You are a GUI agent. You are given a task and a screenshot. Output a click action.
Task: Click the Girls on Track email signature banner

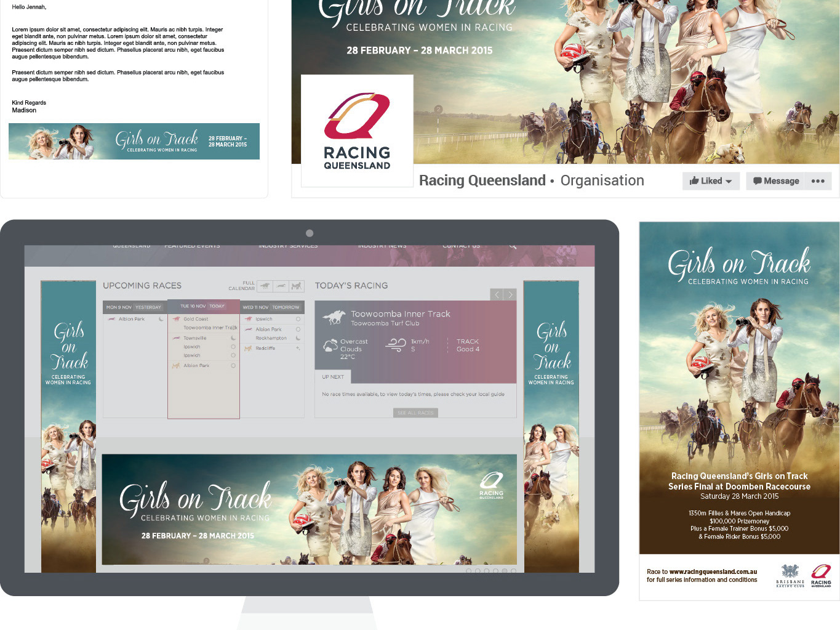[134, 142]
